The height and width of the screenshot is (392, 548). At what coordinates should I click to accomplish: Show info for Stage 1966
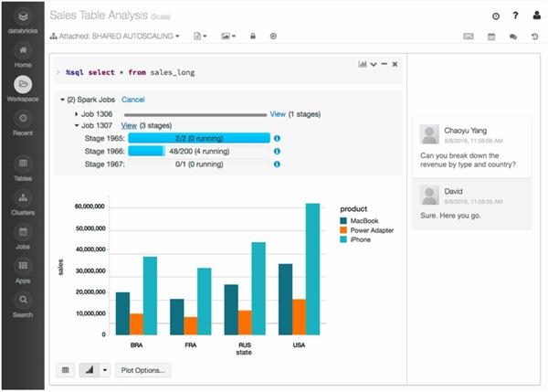277,152
